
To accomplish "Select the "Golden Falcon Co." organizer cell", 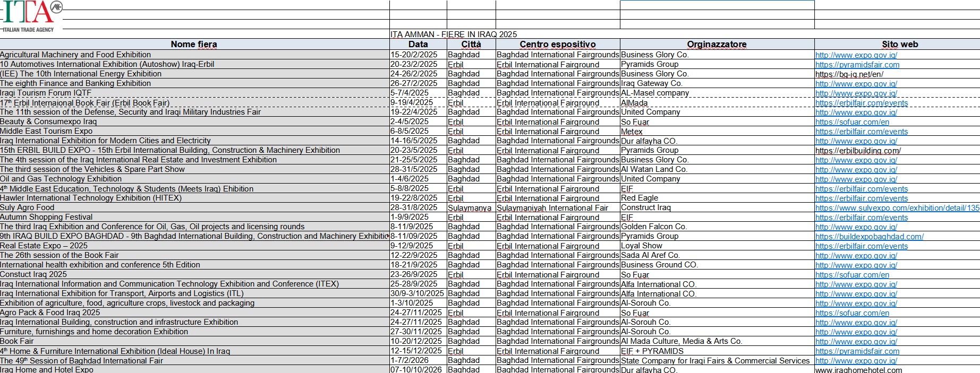I will point(717,227).
